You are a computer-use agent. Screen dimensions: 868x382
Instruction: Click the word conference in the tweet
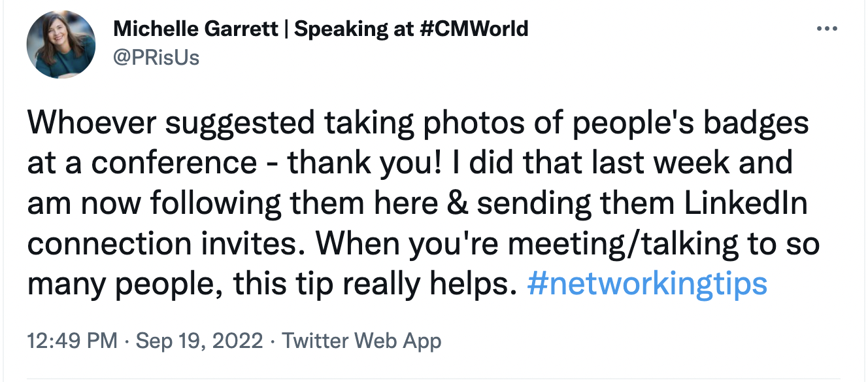174,164
